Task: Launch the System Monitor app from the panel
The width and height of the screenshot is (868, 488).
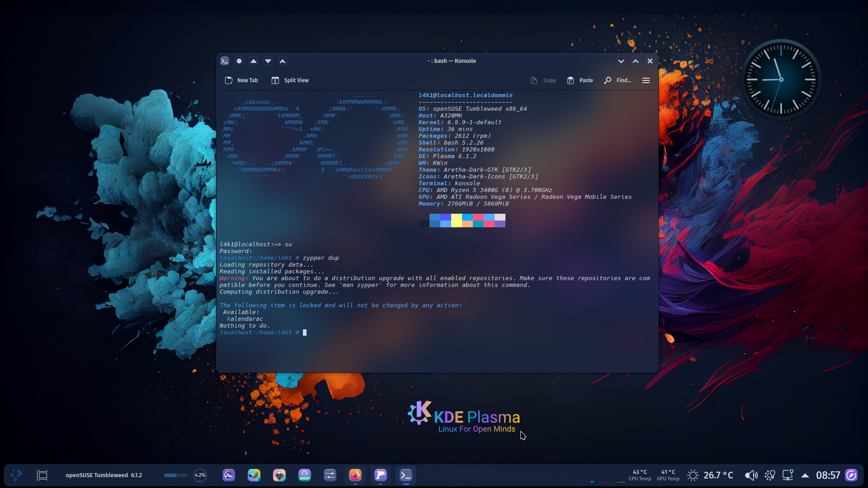Action: [x=229, y=475]
